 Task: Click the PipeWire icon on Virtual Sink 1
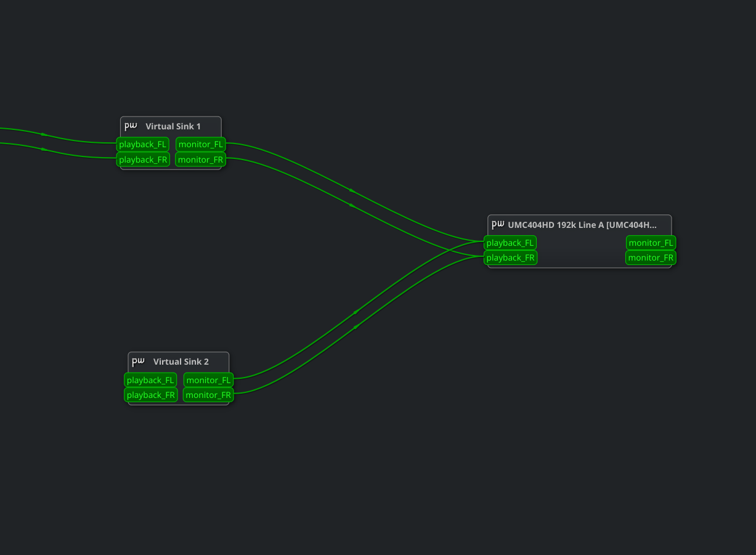pyautogui.click(x=131, y=126)
